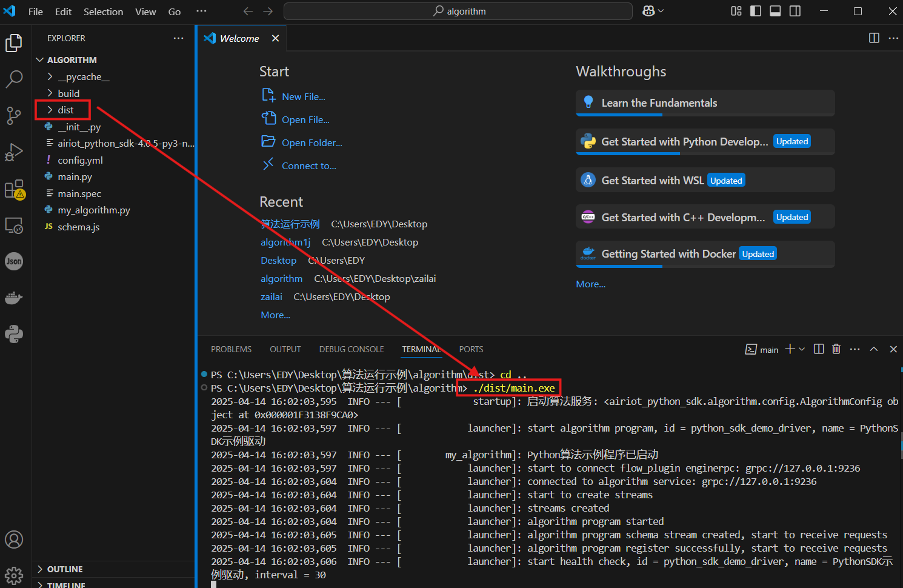Expand the dist folder
Viewport: 903px width, 588px height.
click(x=65, y=110)
